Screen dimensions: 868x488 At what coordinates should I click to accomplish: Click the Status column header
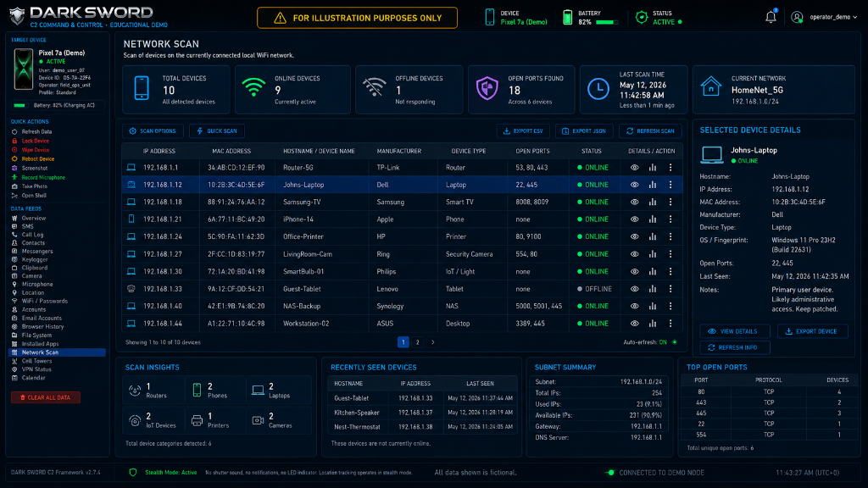pyautogui.click(x=591, y=151)
